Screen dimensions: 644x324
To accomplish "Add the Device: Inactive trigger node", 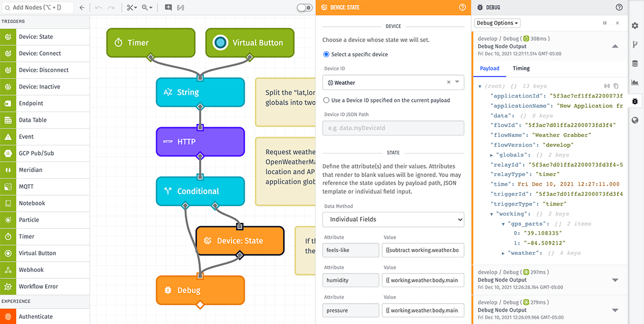I will click(45, 87).
